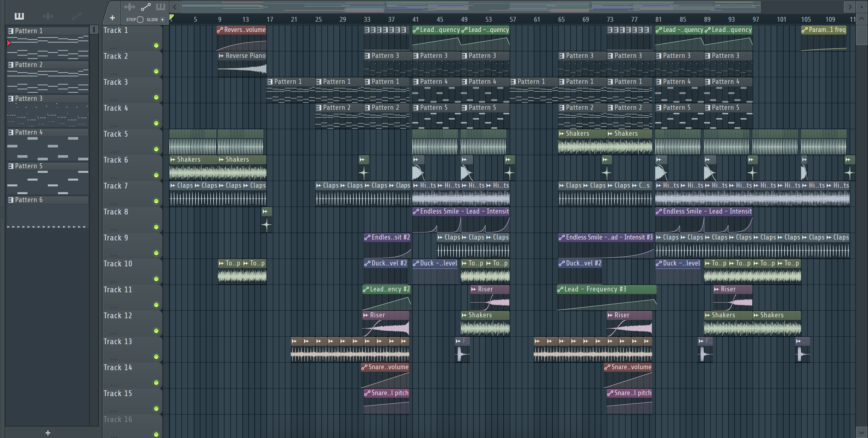The height and width of the screenshot is (438, 868).
Task: Click the Track 12 name label
Action: (118, 316)
